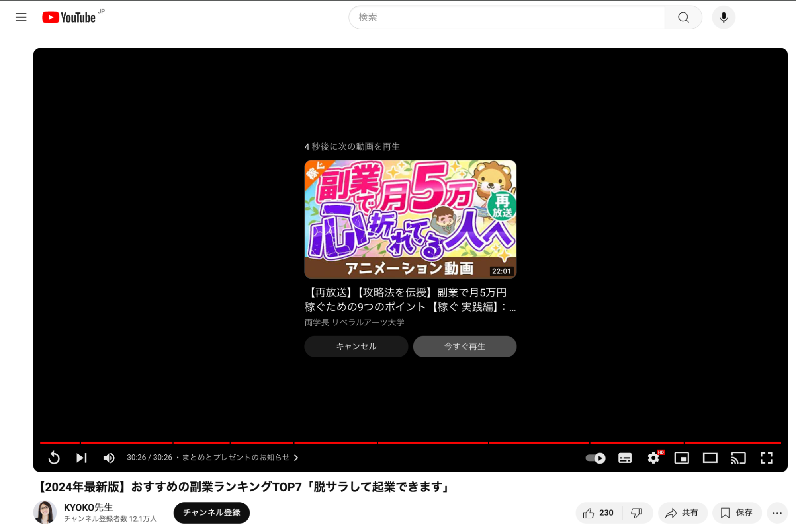Dislike this video

[x=637, y=513]
